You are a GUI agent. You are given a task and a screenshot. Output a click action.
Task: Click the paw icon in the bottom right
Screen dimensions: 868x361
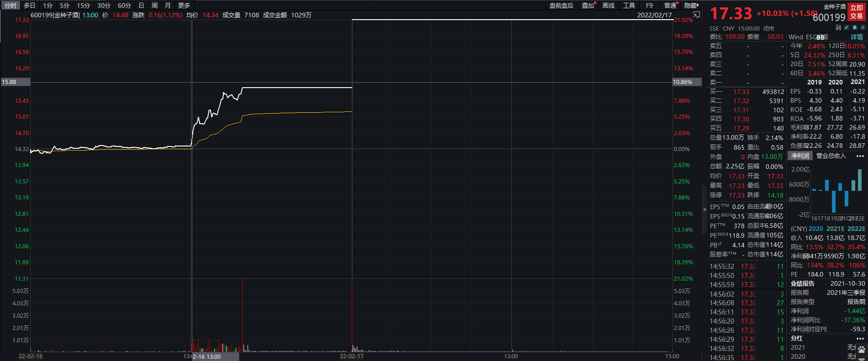point(862,350)
